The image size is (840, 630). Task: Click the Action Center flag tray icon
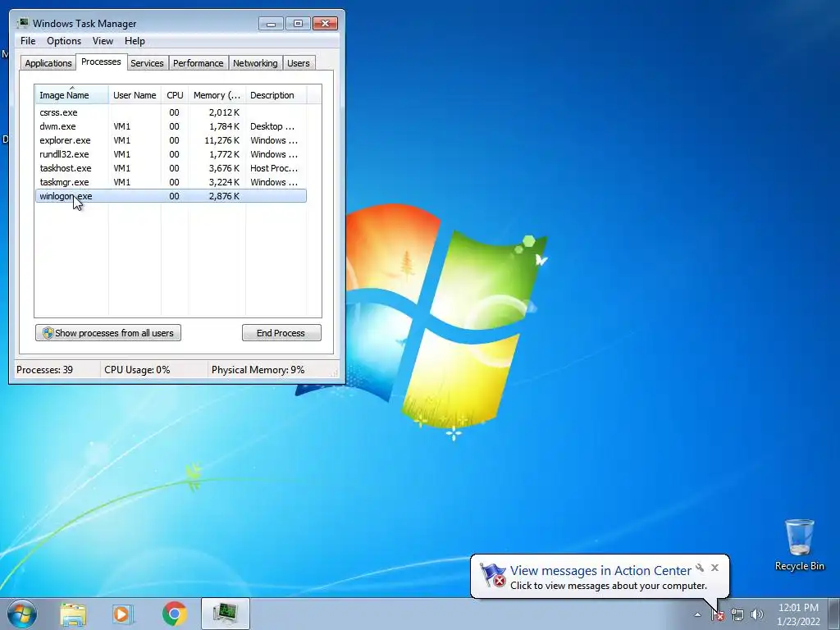718,614
